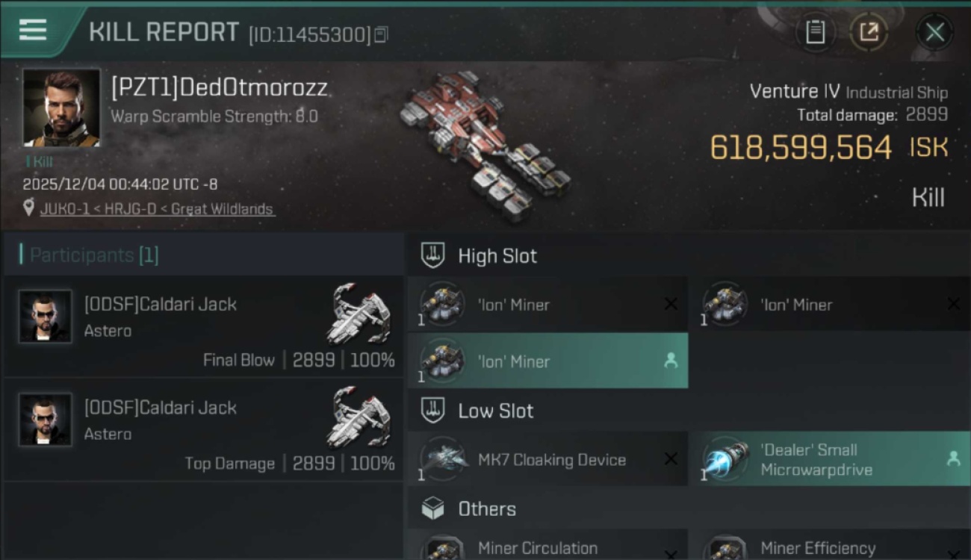The width and height of the screenshot is (971, 560).
Task: Open the JUKO-1 Great Wildlands location link
Action: [x=158, y=209]
